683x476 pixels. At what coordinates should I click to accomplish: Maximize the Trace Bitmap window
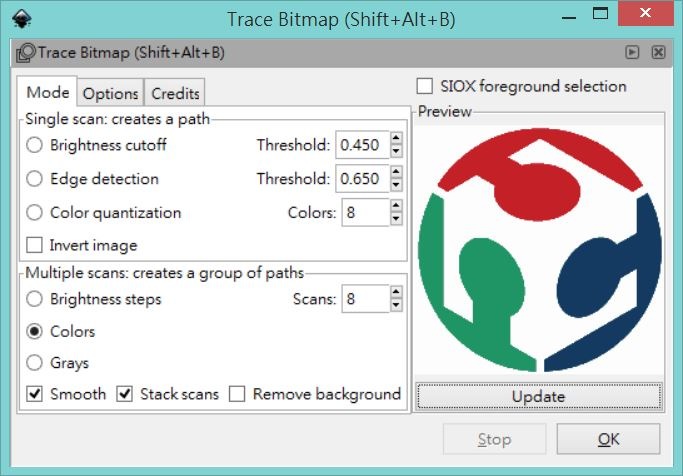pyautogui.click(x=601, y=13)
